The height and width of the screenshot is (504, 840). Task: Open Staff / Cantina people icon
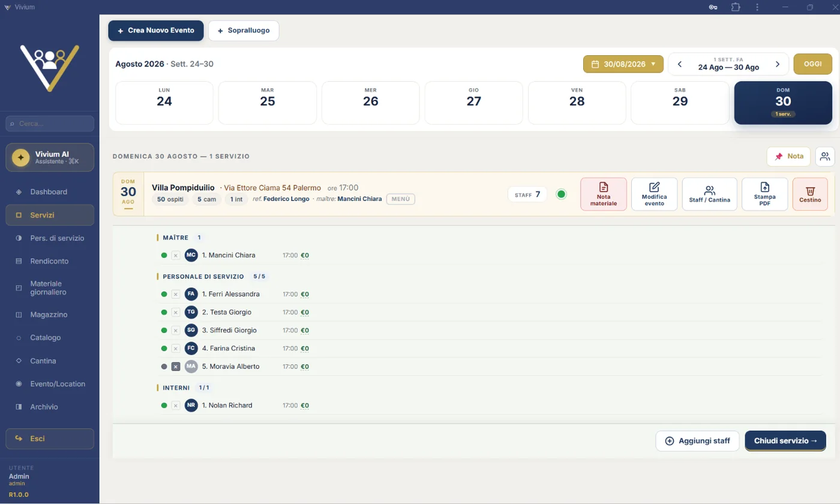coord(709,190)
